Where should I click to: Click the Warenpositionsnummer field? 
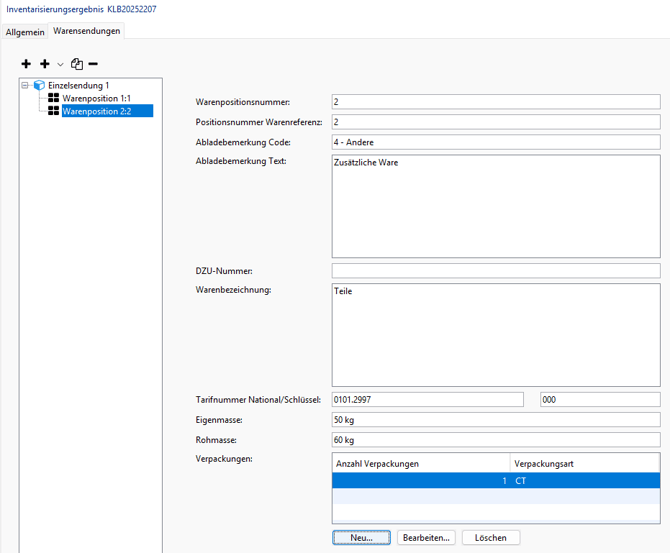point(496,102)
